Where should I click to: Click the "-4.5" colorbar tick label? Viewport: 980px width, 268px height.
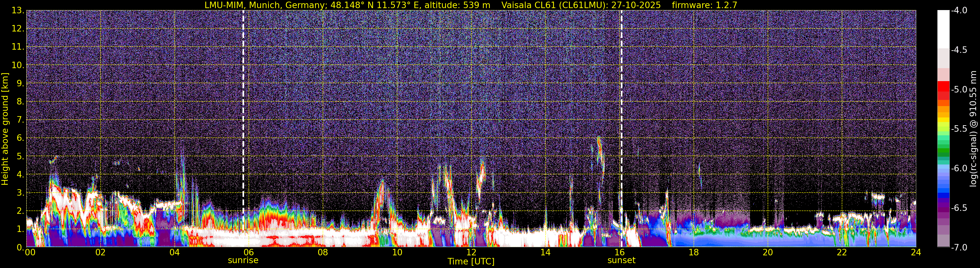959,50
